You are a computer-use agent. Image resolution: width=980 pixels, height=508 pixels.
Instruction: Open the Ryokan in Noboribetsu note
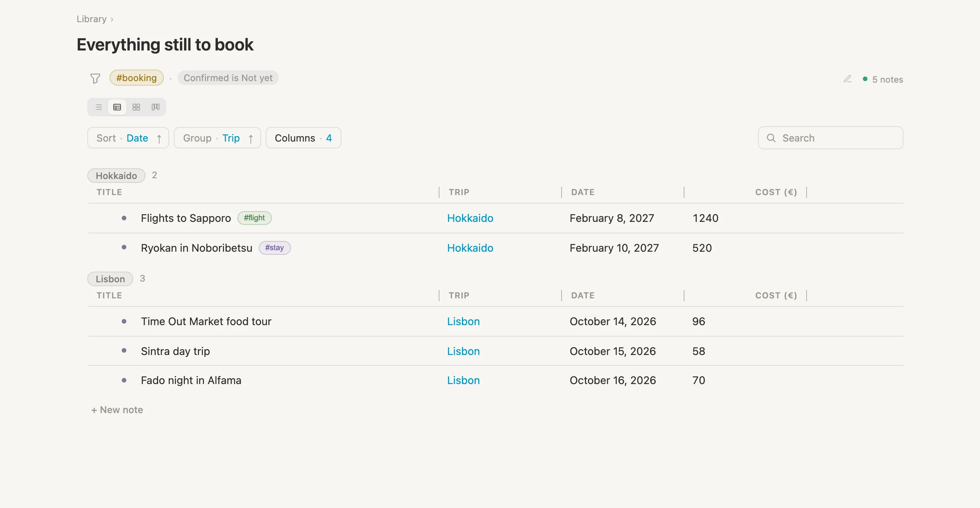[197, 248]
